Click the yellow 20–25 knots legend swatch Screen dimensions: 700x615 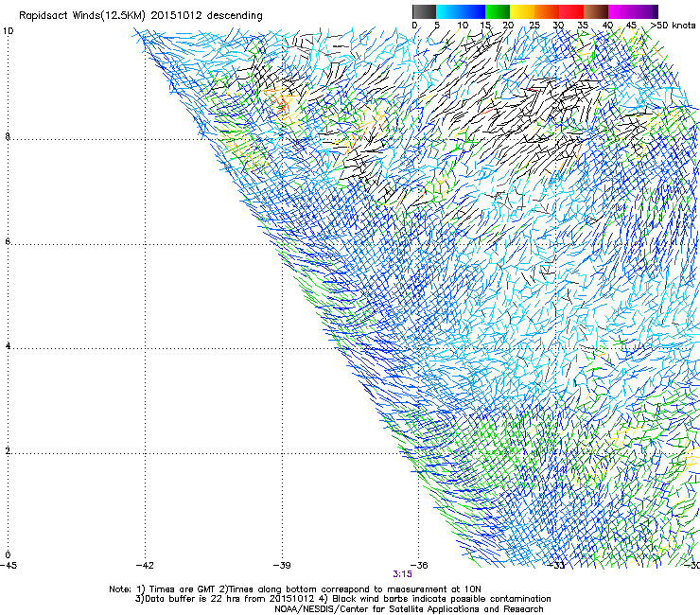[x=522, y=11]
